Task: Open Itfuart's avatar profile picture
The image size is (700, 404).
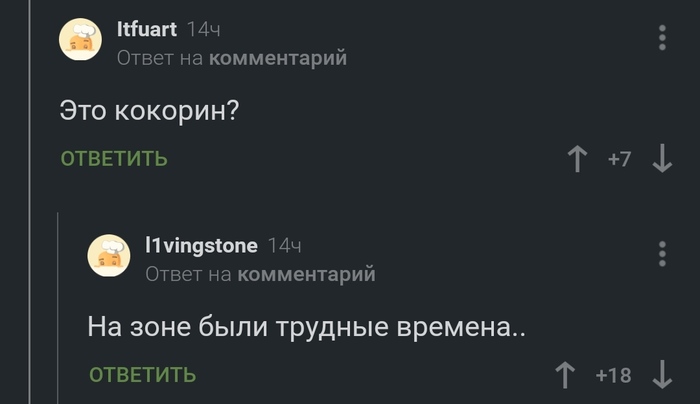Action: [x=80, y=41]
